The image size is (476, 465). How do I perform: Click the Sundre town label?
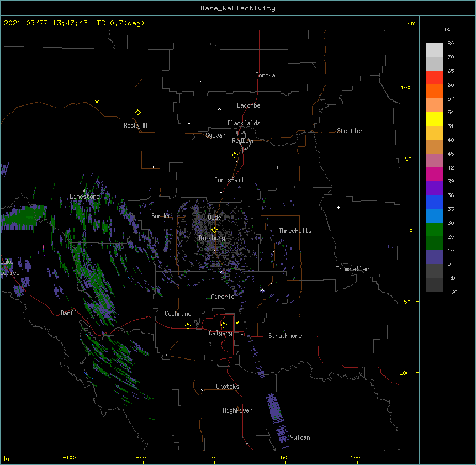pos(161,216)
